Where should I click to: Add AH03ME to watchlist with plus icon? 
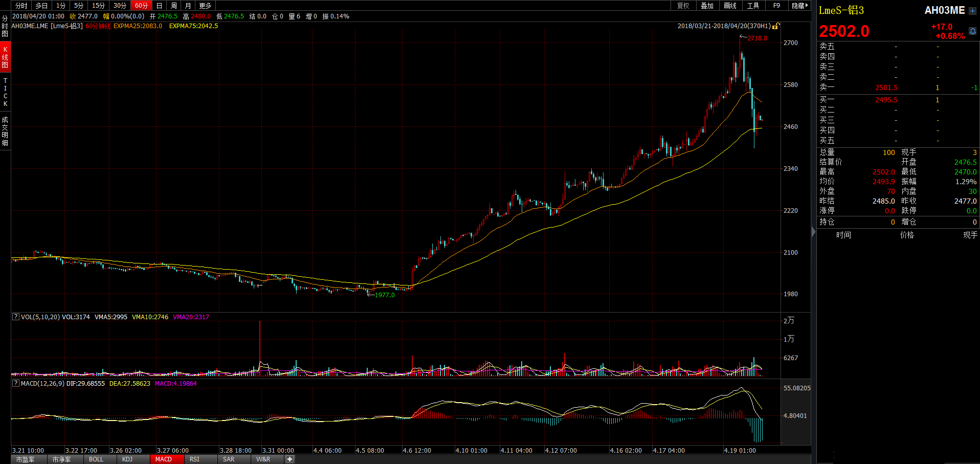pos(972,11)
